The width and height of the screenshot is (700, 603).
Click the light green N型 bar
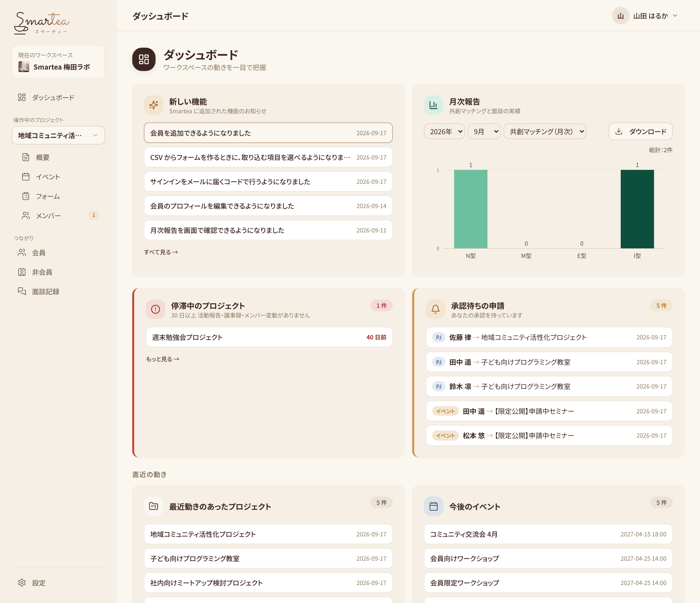pyautogui.click(x=471, y=209)
